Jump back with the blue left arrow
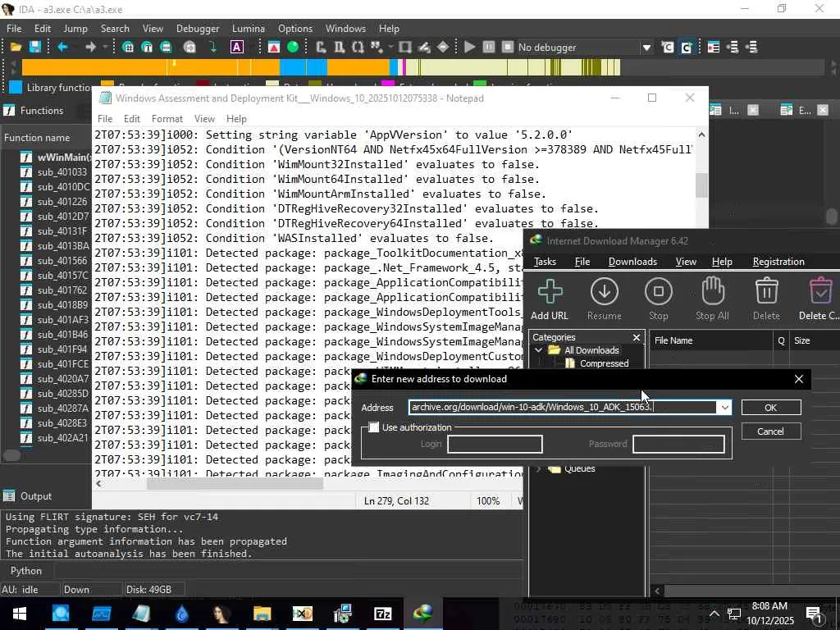Viewport: 840px width, 630px height. pos(62,47)
